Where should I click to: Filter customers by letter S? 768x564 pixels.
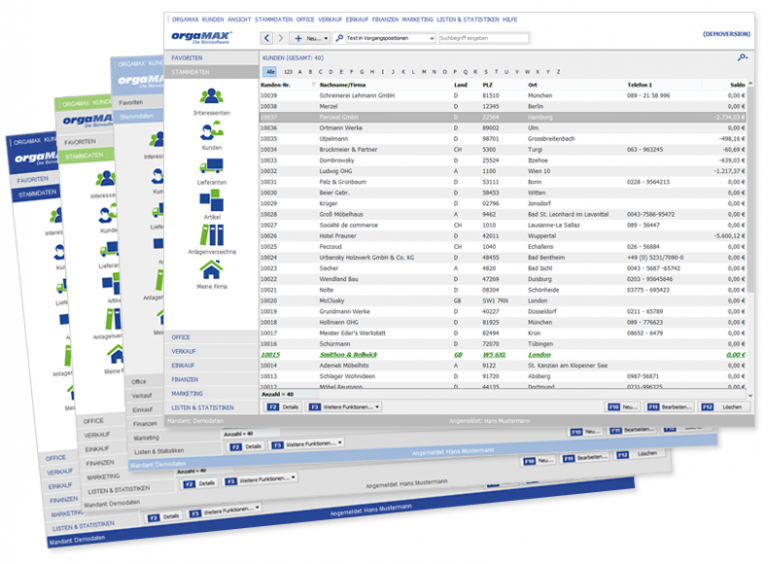coord(486,72)
